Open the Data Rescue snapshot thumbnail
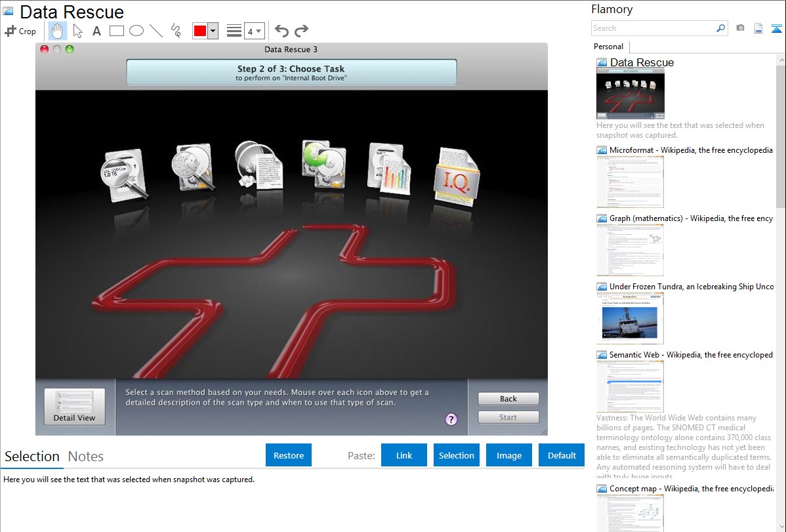Viewport: 786px width, 532px height. (631, 93)
